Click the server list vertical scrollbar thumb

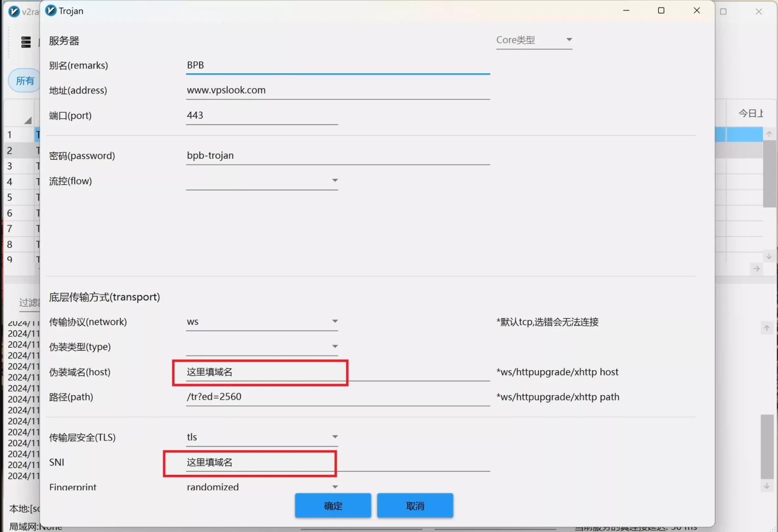coord(769,174)
